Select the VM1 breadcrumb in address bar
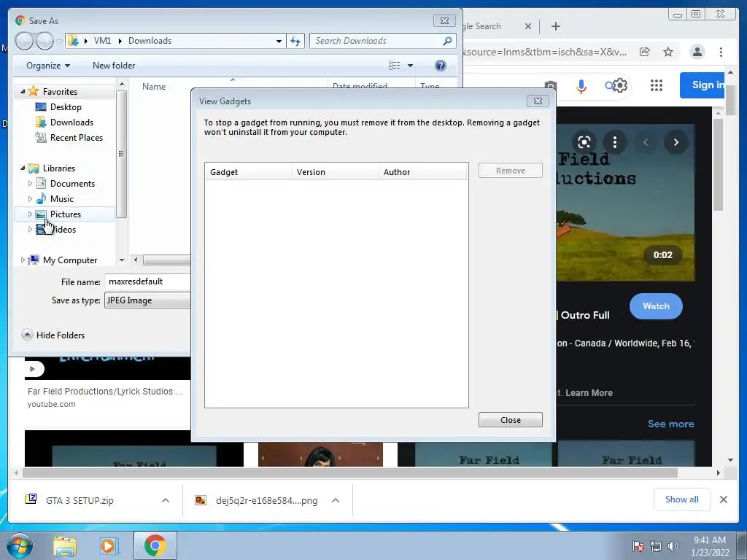Image resolution: width=747 pixels, height=560 pixels. 102,41
